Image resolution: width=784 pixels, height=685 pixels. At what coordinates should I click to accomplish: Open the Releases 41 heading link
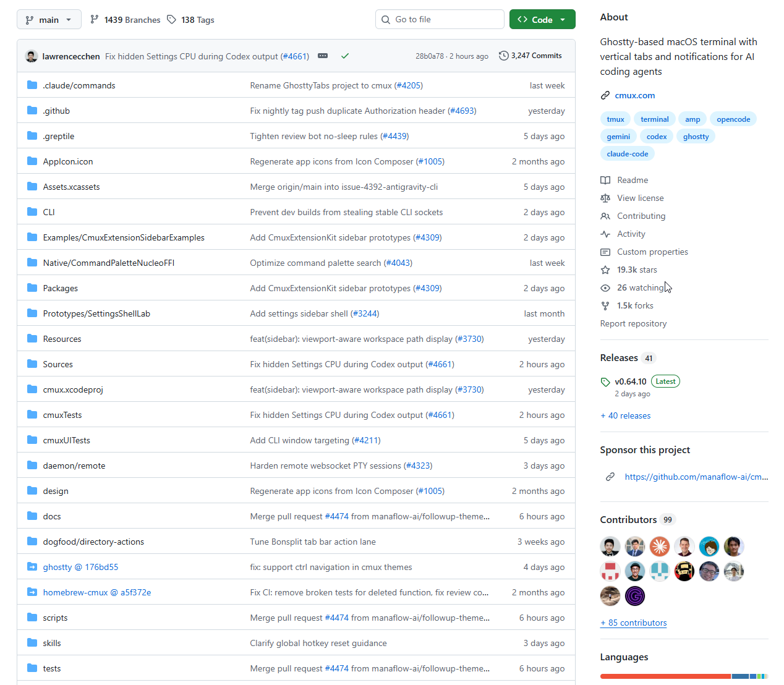click(x=628, y=358)
